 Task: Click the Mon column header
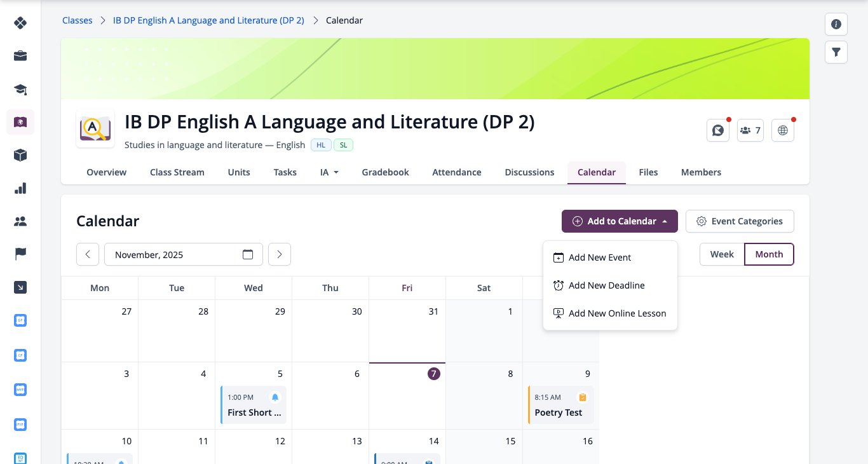100,288
